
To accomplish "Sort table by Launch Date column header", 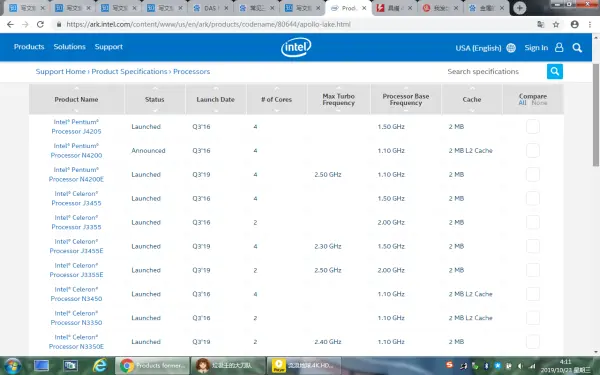I will coord(215,99).
